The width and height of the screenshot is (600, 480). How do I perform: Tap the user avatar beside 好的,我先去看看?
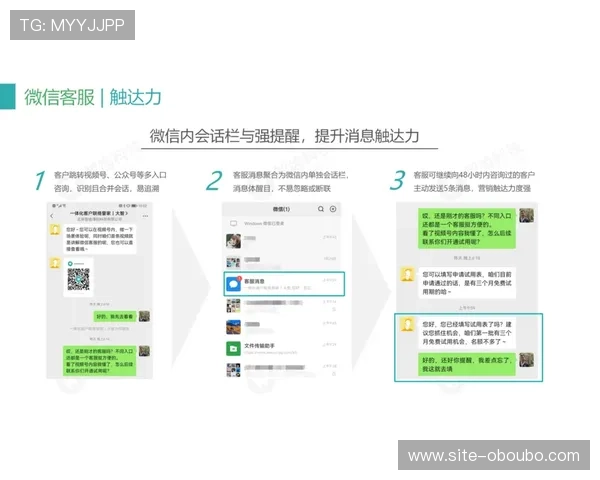click(x=144, y=316)
